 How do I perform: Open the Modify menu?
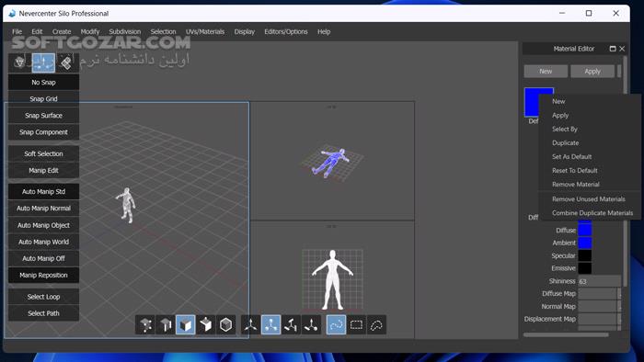coord(90,31)
